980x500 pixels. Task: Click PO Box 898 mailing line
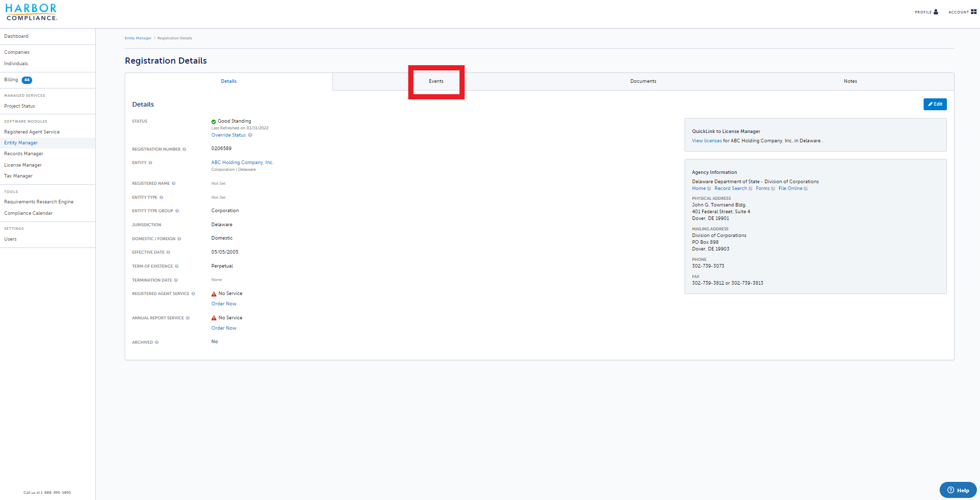coord(705,242)
